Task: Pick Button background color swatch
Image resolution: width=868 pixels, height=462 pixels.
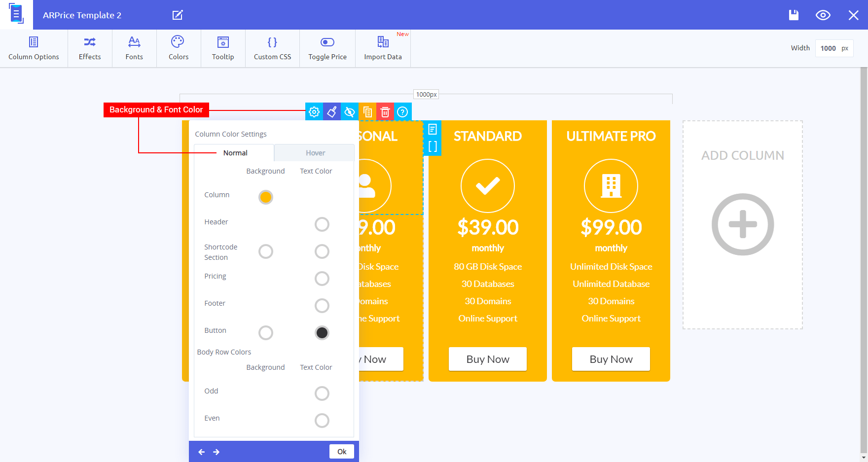Action: click(266, 333)
